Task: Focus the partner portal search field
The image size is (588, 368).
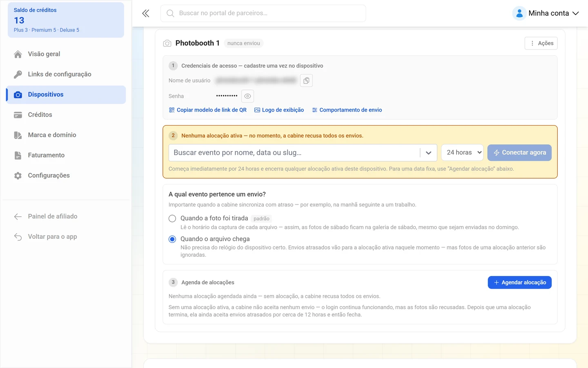Action: click(263, 13)
